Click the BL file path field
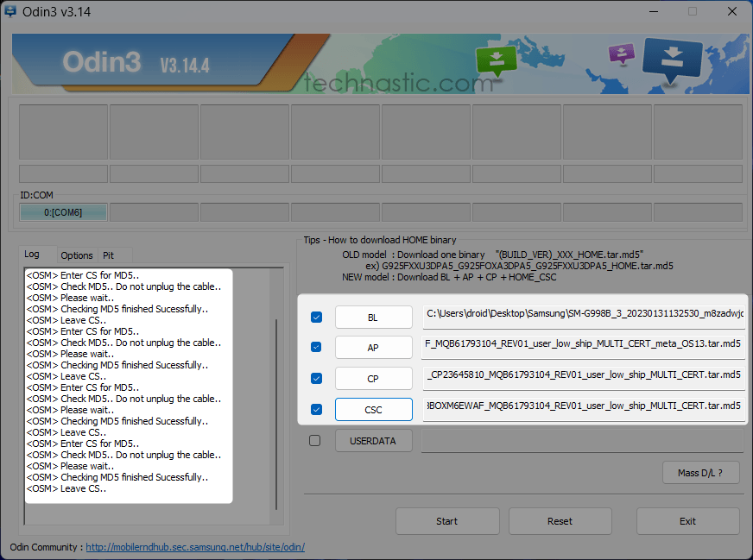753x560 pixels. [584, 317]
